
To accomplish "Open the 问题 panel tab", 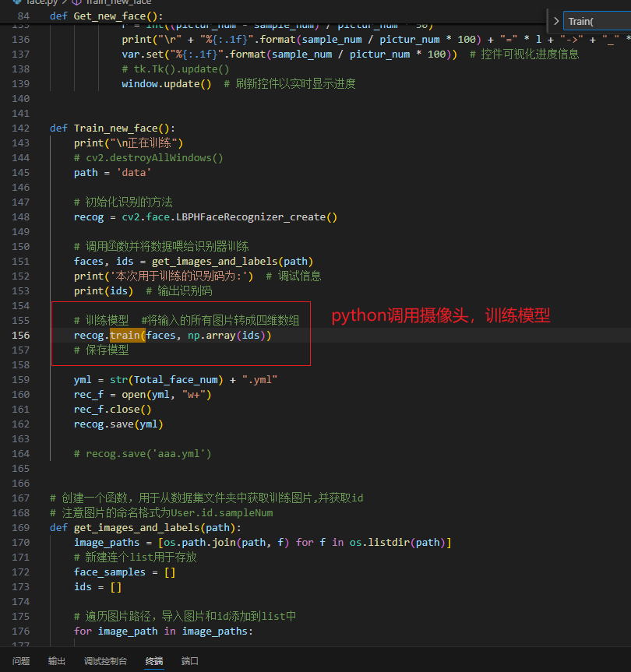I will point(21,661).
